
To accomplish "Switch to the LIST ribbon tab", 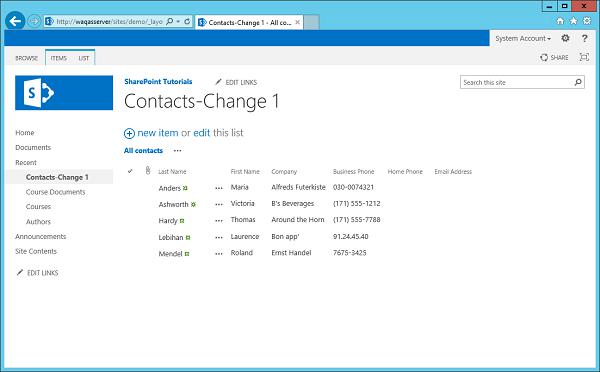I will [84, 58].
